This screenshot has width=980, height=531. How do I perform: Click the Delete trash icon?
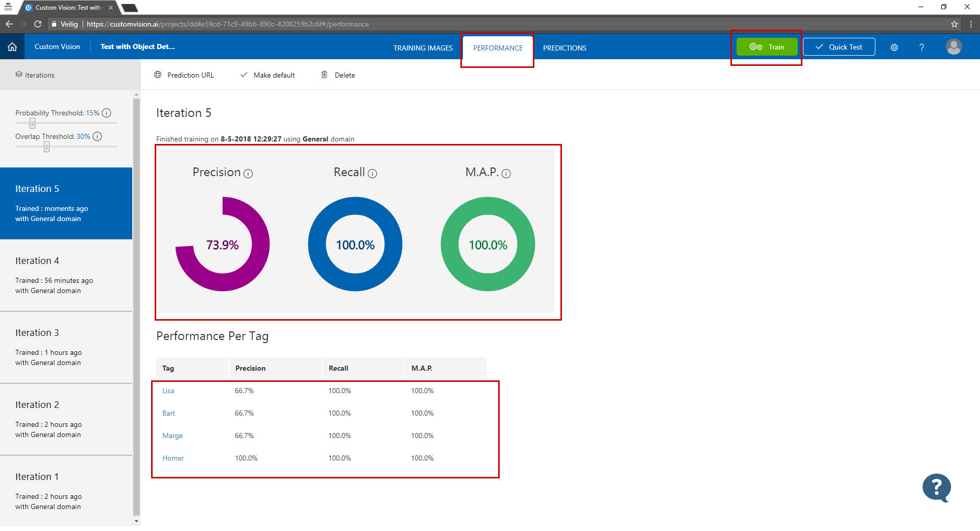point(324,75)
